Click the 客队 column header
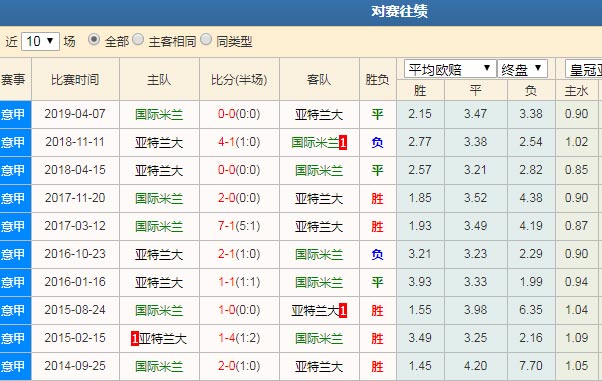The height and width of the screenshot is (381, 602). pyautogui.click(x=319, y=80)
